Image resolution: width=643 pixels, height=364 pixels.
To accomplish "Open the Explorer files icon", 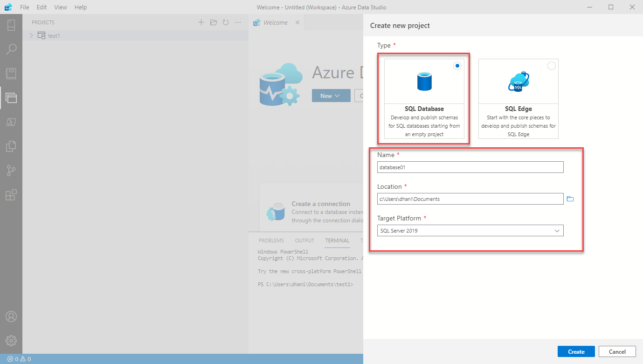I will tap(11, 146).
